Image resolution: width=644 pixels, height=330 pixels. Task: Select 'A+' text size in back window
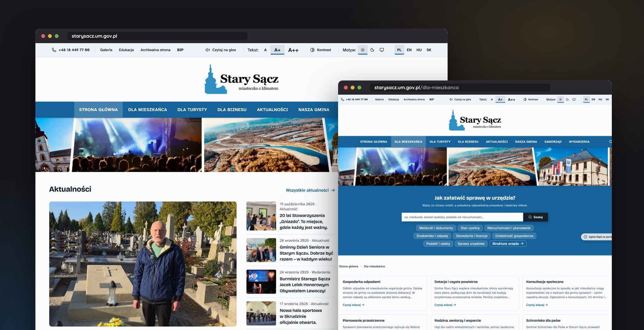(x=277, y=50)
